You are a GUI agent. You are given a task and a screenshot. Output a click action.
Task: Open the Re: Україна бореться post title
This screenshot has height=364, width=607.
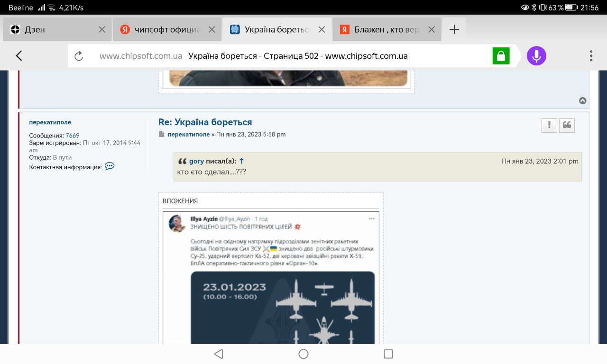(205, 122)
